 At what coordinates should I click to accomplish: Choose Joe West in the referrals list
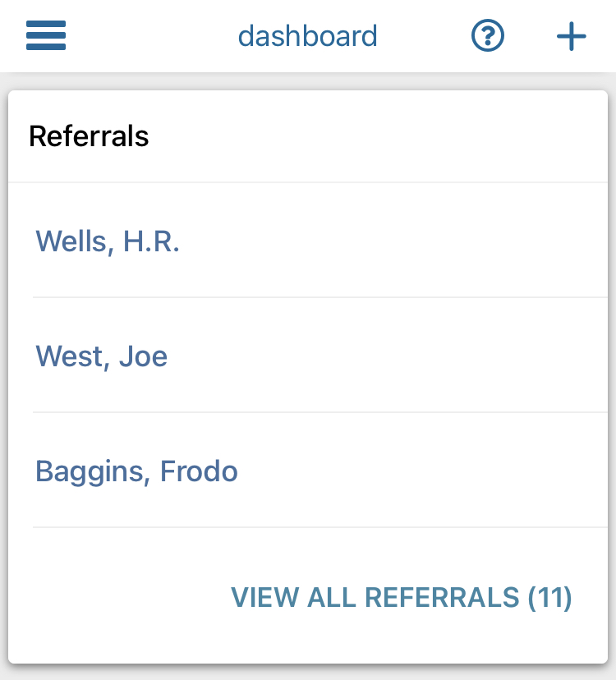click(102, 356)
